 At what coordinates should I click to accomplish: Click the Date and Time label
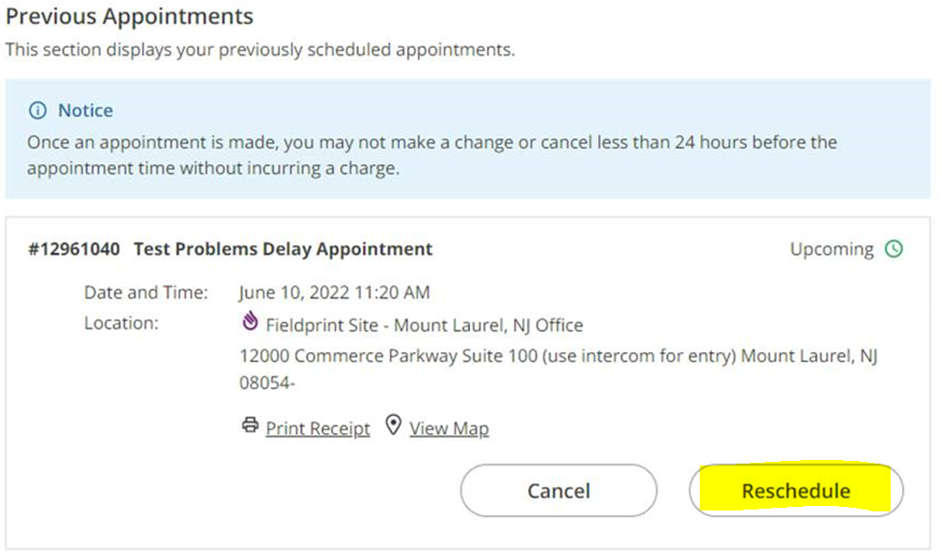[x=146, y=293]
